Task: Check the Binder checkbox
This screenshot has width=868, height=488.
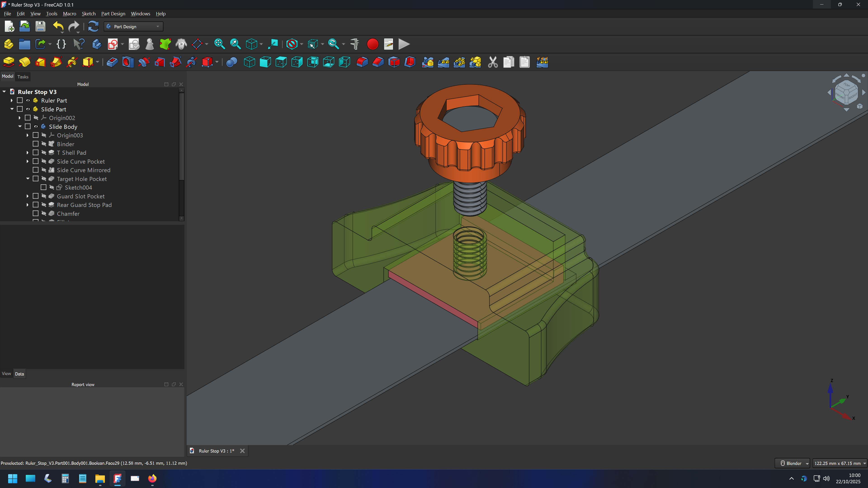Action: (35, 144)
